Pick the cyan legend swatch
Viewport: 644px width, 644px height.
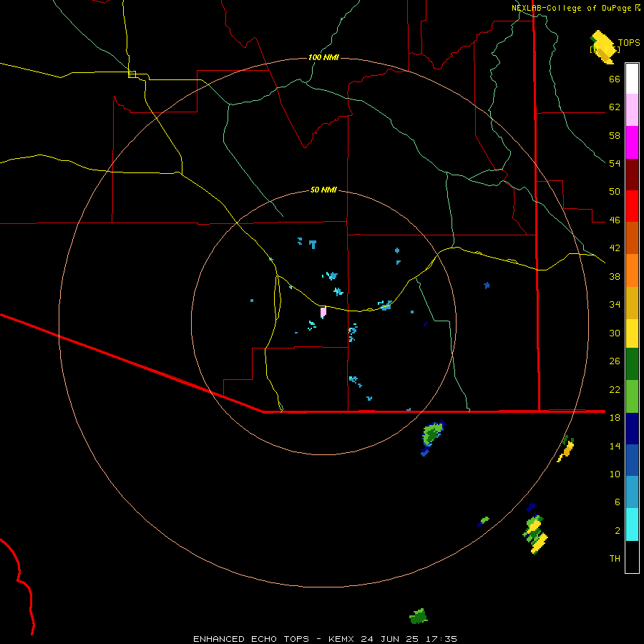[x=632, y=525]
